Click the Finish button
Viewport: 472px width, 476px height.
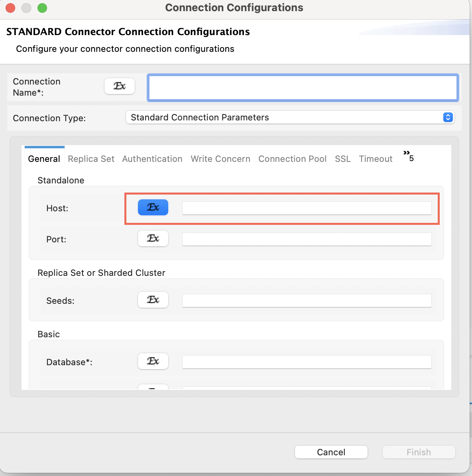point(419,452)
